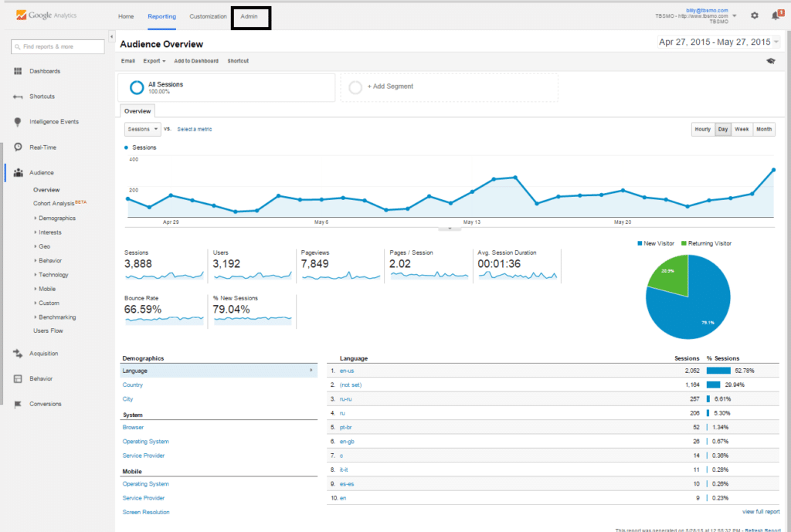791x532 pixels.
Task: Switch chart granularity to Month
Action: [x=764, y=129]
